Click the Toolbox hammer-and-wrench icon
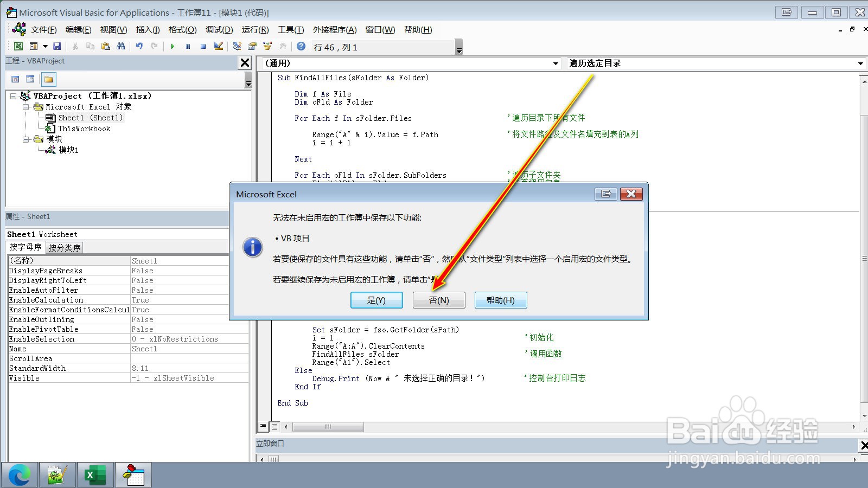 click(283, 47)
